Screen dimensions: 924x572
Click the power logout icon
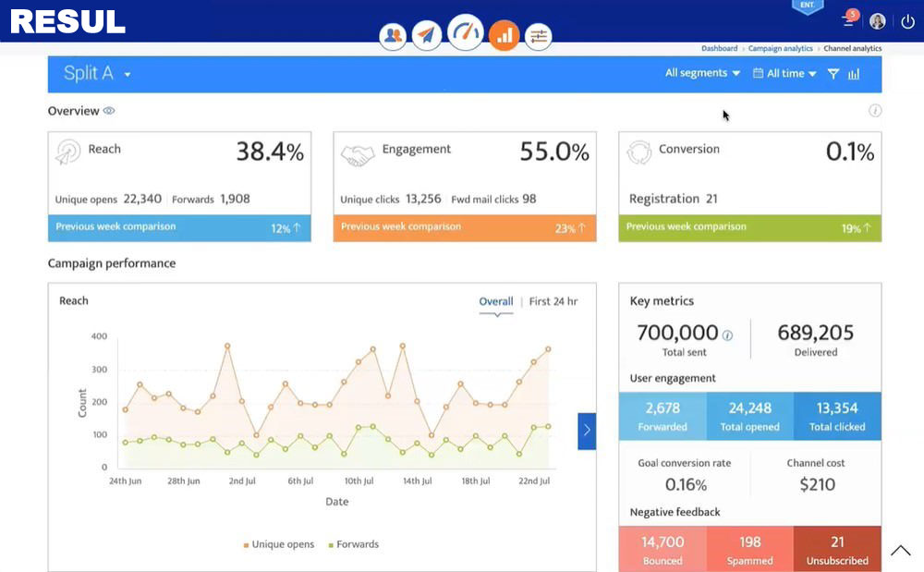tap(907, 22)
